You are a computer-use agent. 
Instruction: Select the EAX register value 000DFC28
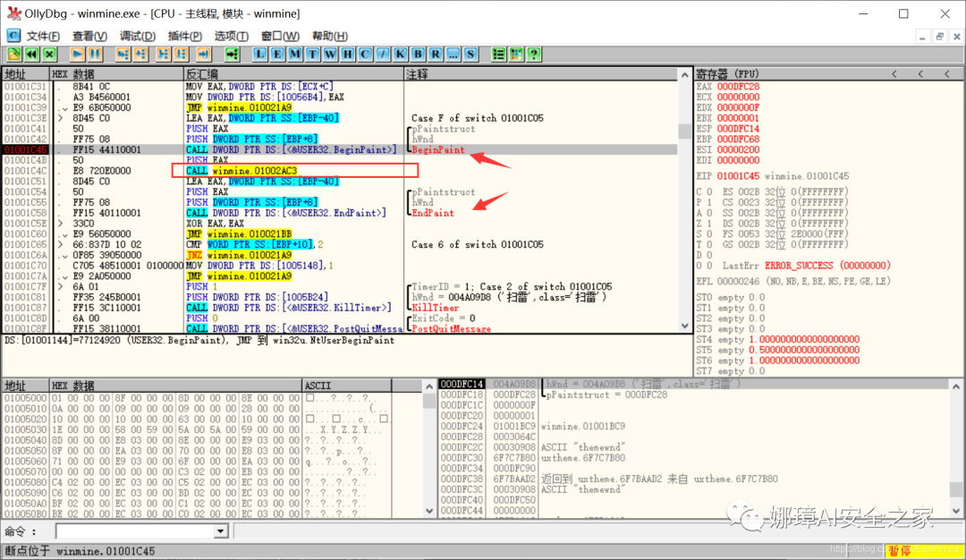(738, 87)
